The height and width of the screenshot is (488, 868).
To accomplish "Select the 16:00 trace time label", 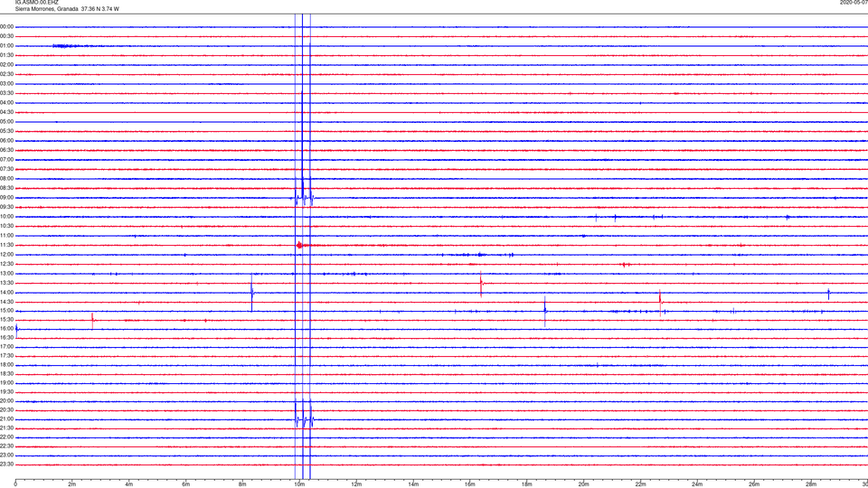I will point(6,328).
